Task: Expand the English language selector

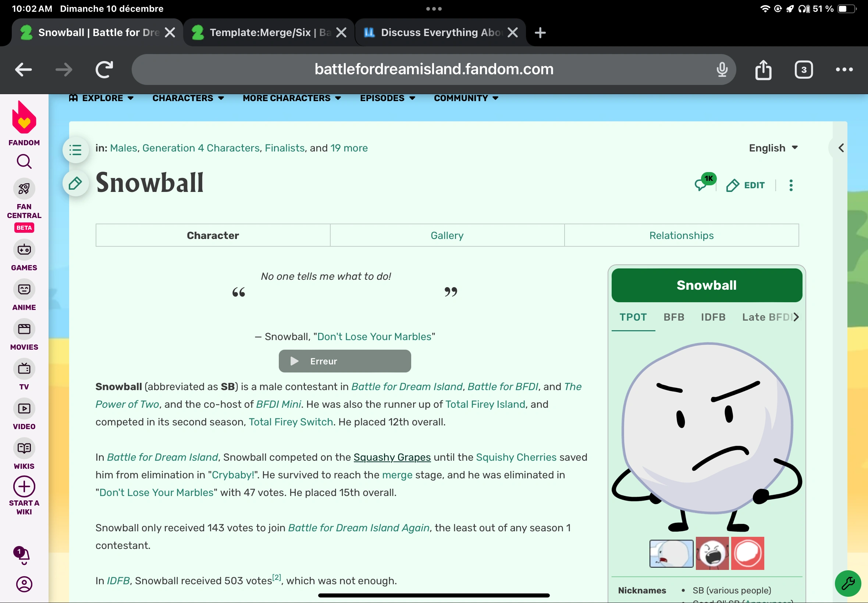Action: tap(773, 148)
